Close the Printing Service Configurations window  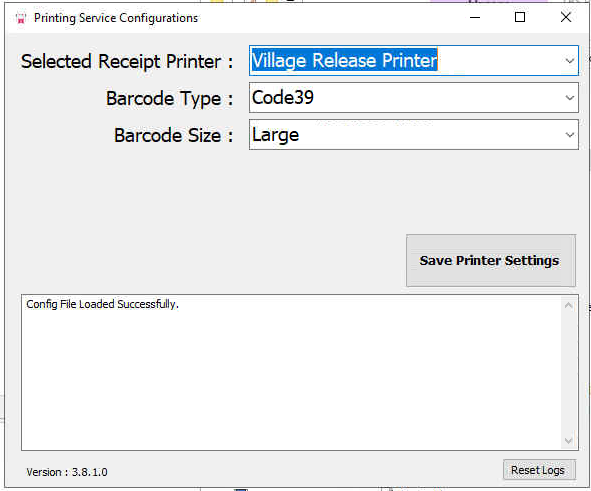(x=565, y=17)
